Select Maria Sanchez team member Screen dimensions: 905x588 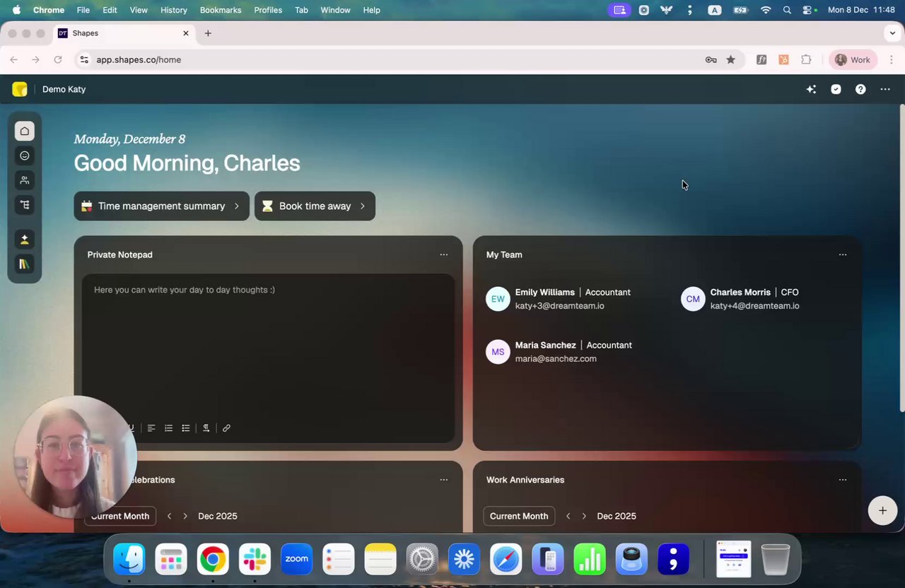click(559, 352)
